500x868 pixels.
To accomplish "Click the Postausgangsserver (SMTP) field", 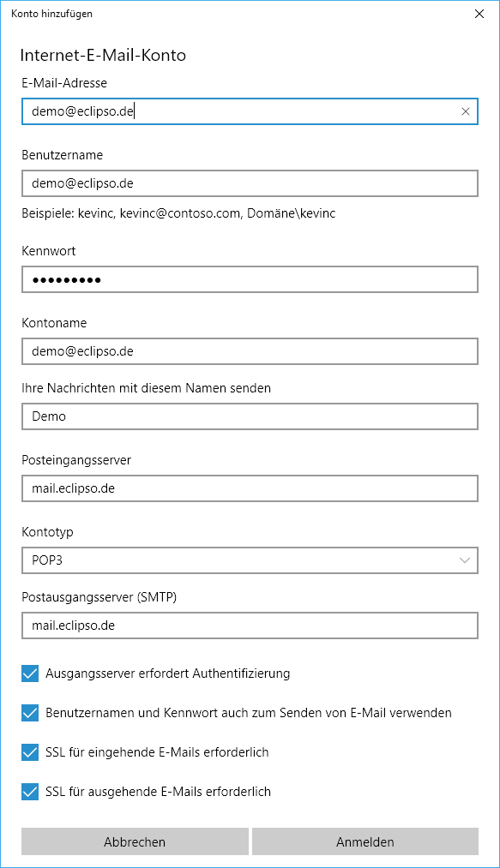I will pyautogui.click(x=250, y=626).
